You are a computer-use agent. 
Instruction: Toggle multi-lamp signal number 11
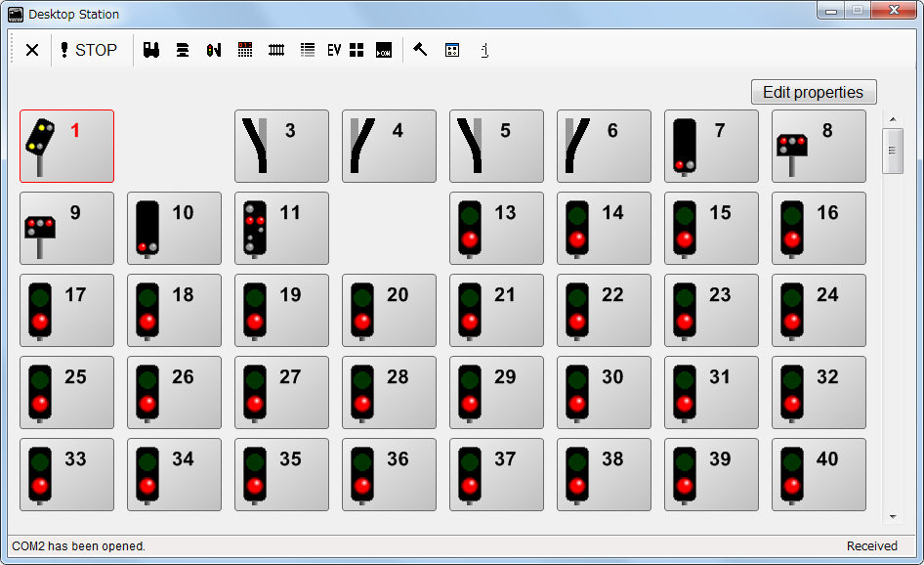(x=281, y=228)
